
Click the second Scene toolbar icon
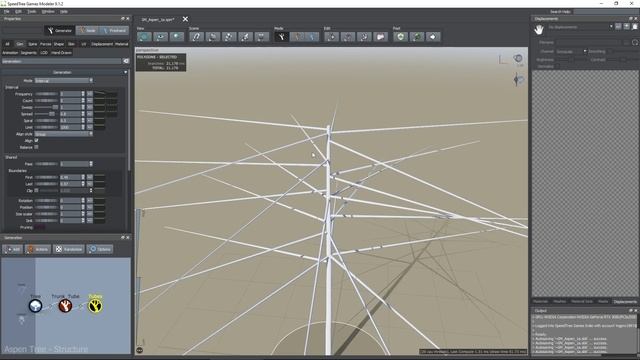(213, 37)
